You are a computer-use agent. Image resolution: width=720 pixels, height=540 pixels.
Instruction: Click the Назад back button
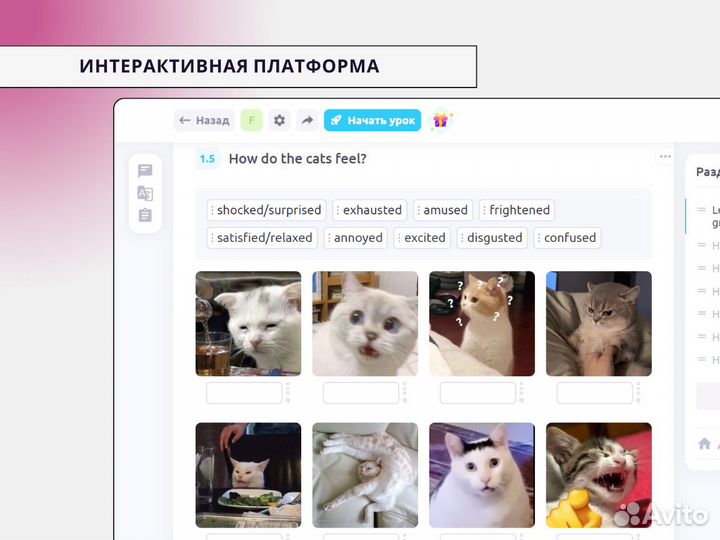204,120
